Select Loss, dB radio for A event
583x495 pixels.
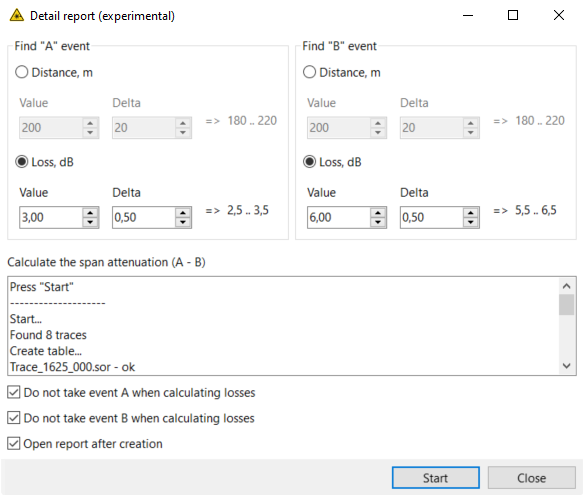click(x=22, y=162)
